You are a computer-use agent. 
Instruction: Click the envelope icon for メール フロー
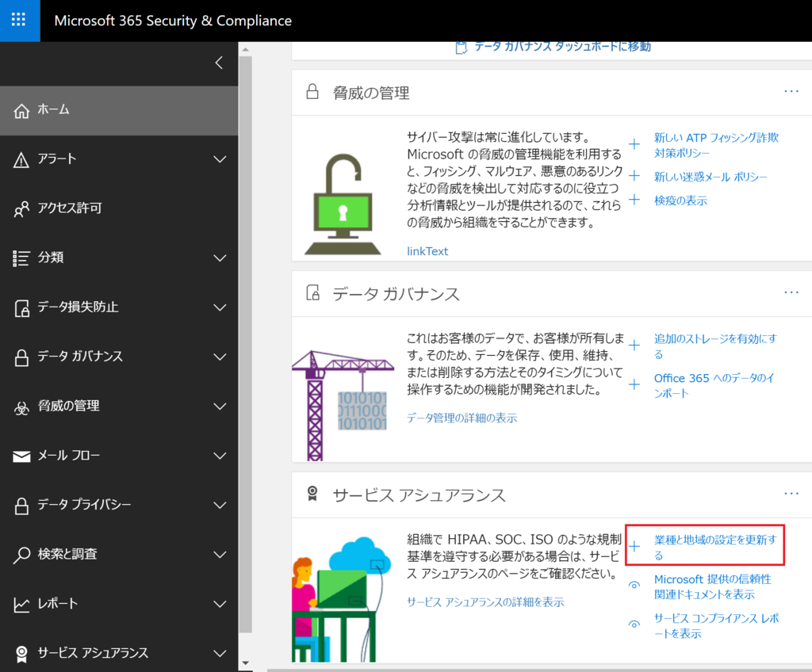coord(21,456)
